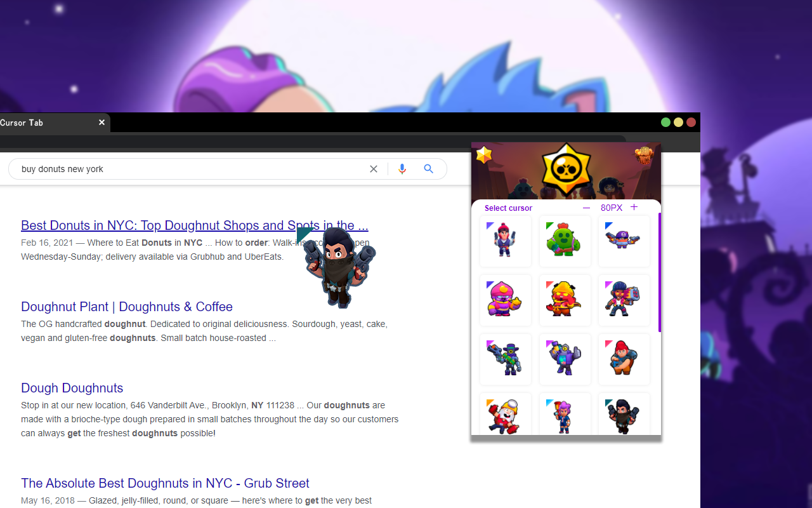Select the pink genie brawler cursor
The height and width of the screenshot is (508, 812).
coord(506,300)
